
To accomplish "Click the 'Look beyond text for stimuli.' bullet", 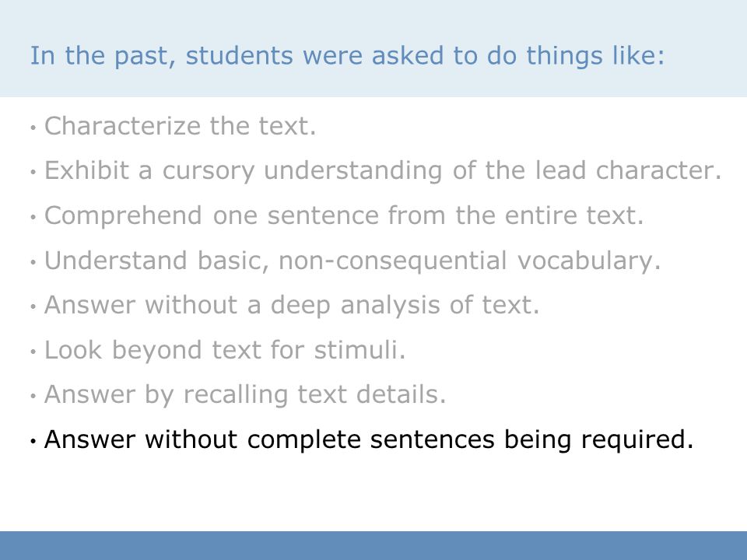I will tap(225, 350).
